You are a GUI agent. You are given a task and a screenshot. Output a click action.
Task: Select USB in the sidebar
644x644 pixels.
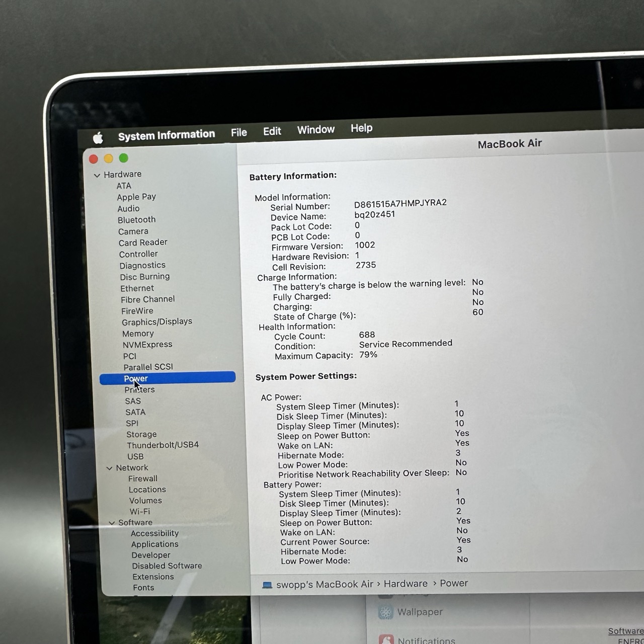click(135, 457)
